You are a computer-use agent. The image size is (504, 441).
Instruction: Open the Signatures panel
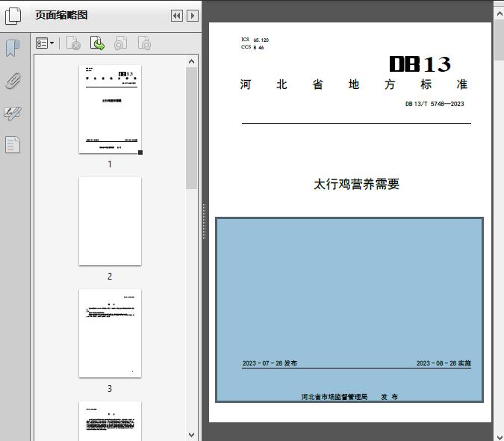13,113
